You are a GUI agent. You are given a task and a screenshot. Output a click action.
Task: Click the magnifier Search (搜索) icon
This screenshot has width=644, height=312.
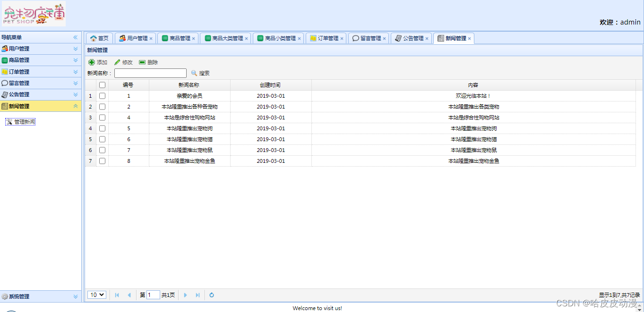pyautogui.click(x=194, y=73)
